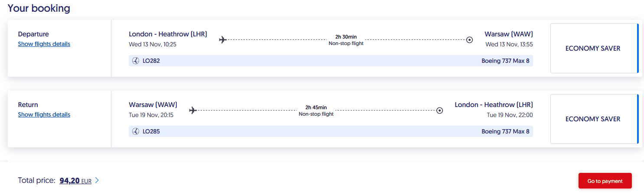
Task: Click the 2h 45min Non-stop flight label
Action: [x=316, y=110]
